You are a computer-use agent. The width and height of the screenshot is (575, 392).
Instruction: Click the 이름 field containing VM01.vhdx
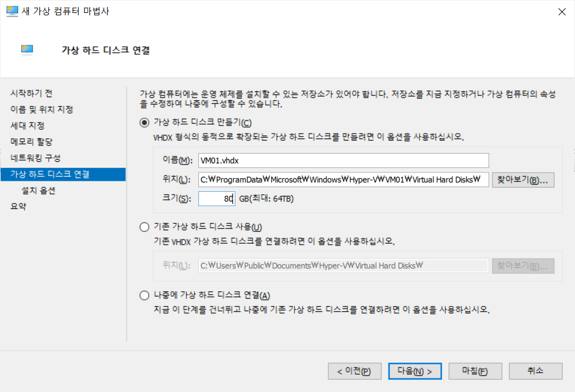tap(344, 161)
